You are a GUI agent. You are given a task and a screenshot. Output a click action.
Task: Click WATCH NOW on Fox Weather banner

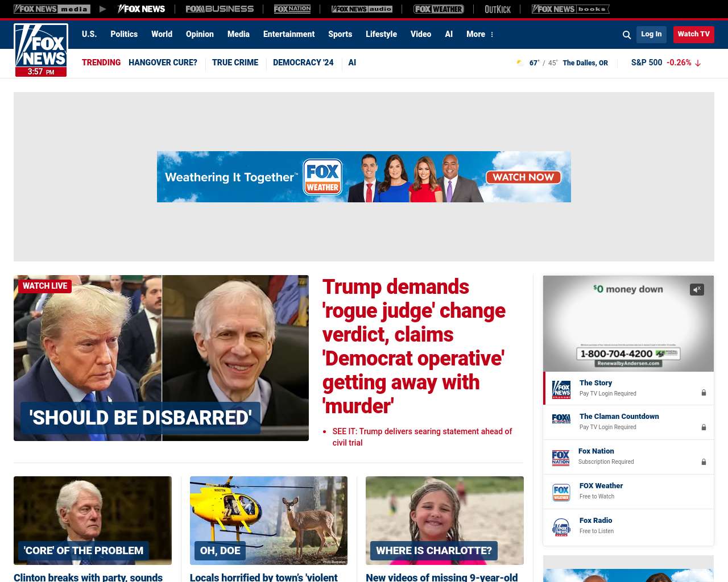coord(523,177)
